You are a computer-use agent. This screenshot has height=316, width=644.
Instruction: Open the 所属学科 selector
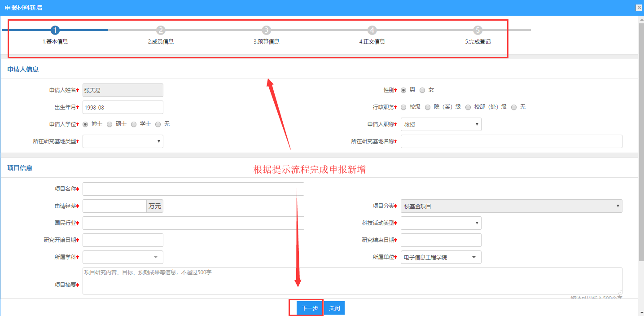coord(123,257)
